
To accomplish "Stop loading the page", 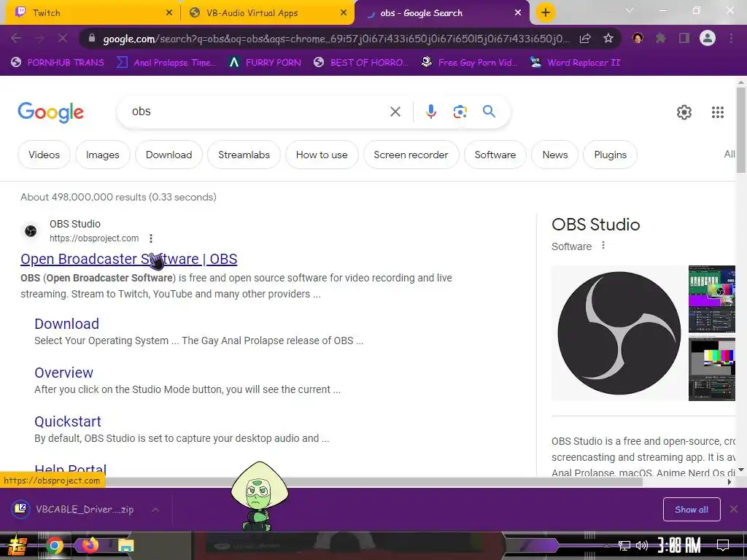I will coord(63,38).
